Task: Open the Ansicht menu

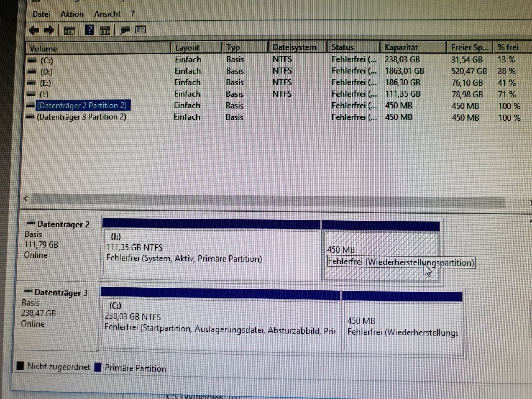Action: tap(107, 14)
